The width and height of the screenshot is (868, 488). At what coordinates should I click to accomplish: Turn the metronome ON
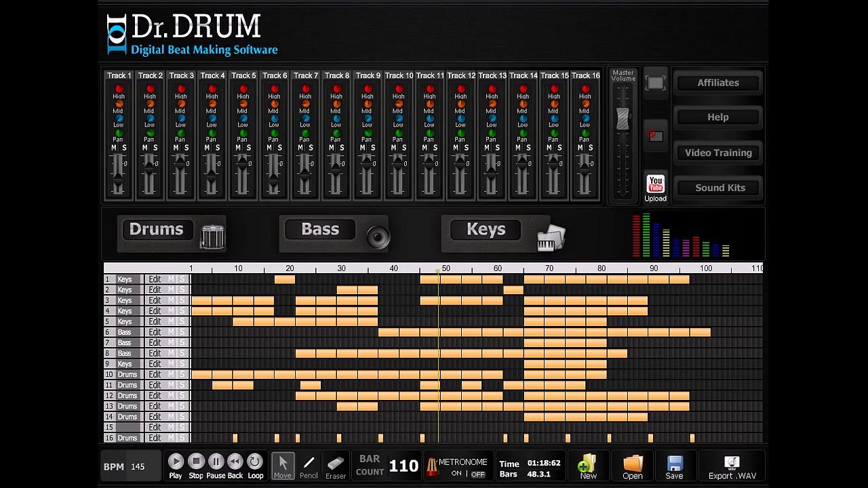pos(456,474)
